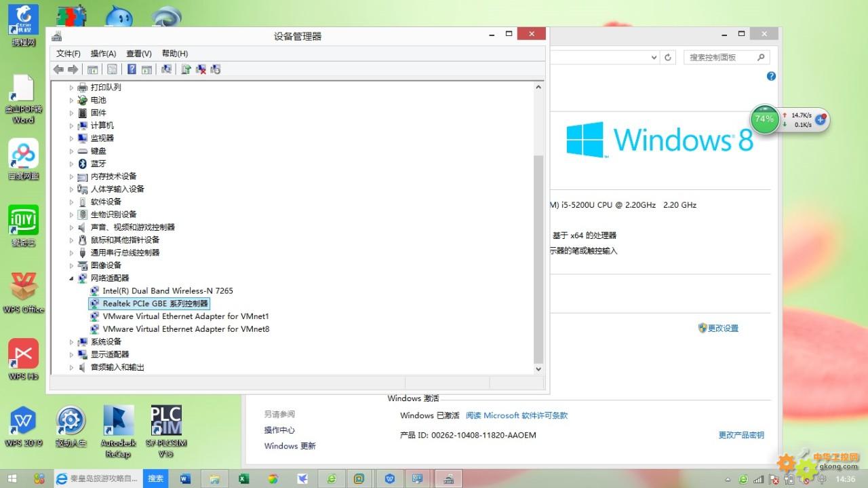Screen dimensions: 868x488
Task: Open the 帮助(H) menu
Action: click(x=174, y=54)
